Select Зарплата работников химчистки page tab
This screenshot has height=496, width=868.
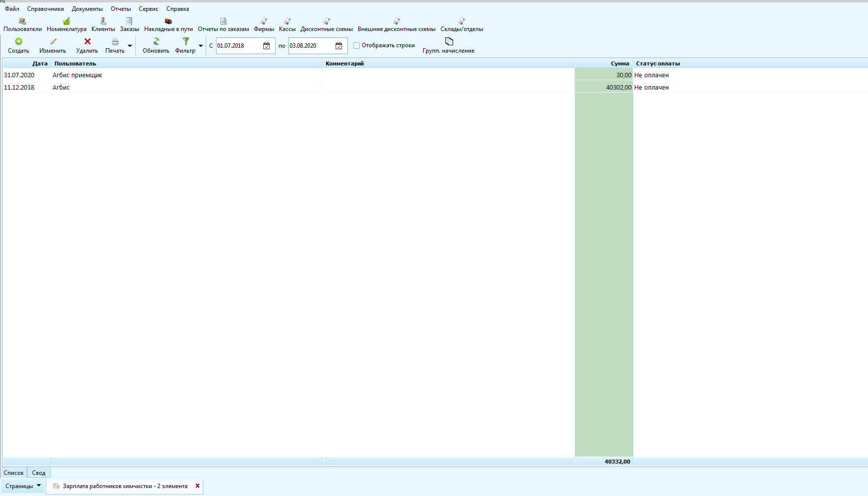pos(125,486)
